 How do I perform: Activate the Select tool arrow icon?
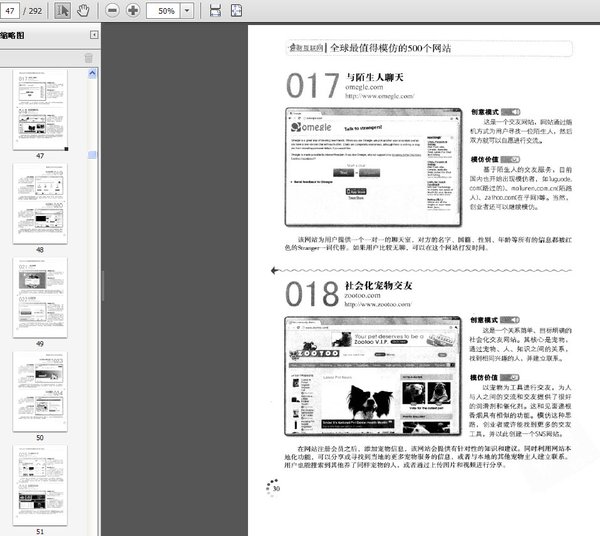(x=62, y=10)
